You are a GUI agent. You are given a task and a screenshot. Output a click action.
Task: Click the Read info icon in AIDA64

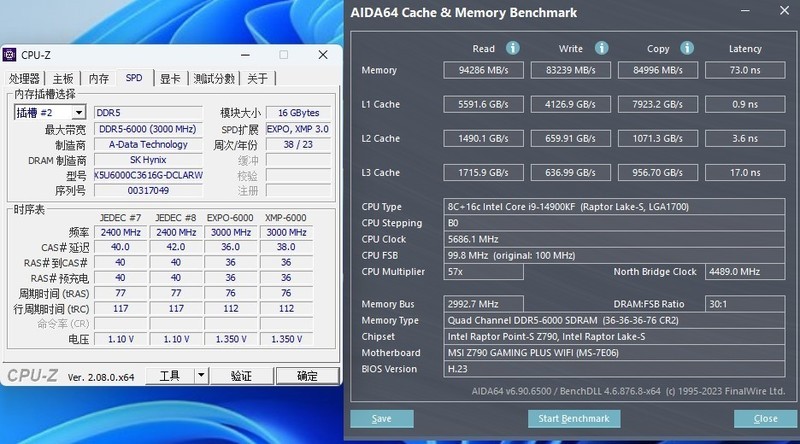point(513,48)
